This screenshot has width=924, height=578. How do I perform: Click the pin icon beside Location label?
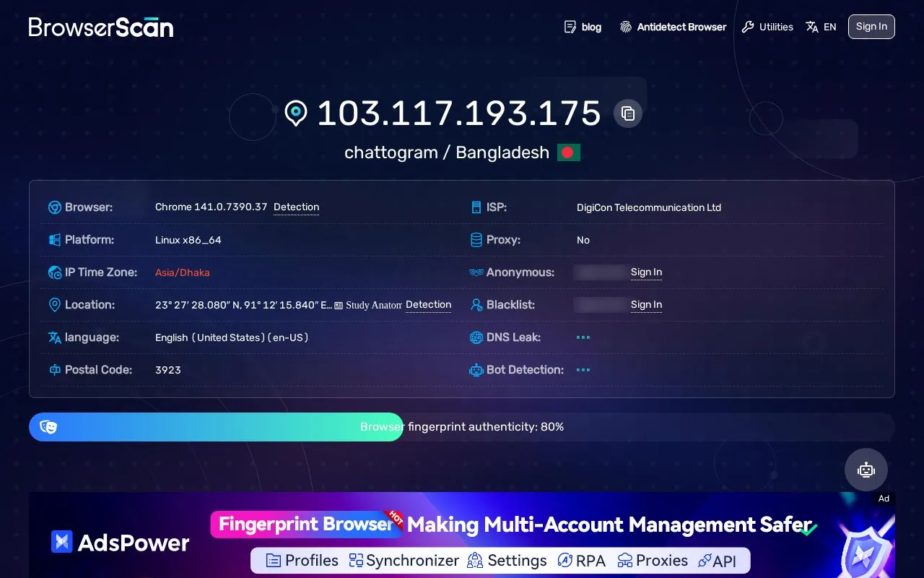tap(54, 305)
